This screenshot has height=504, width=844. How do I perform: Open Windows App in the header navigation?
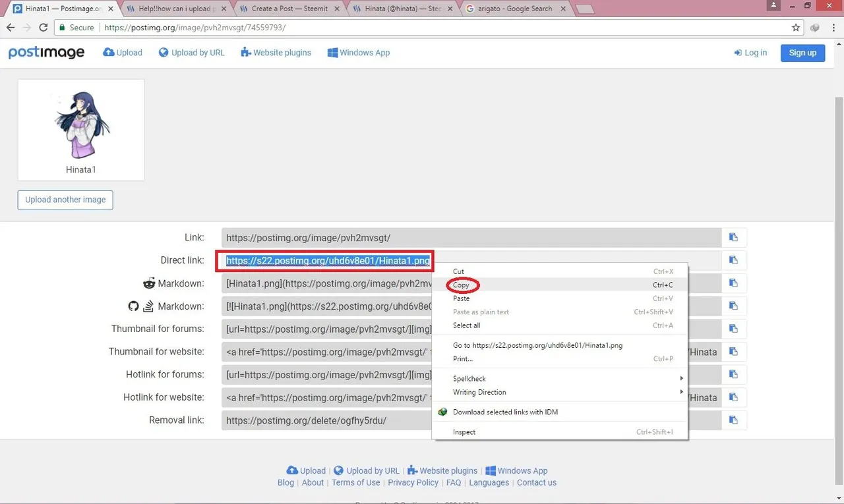(359, 53)
